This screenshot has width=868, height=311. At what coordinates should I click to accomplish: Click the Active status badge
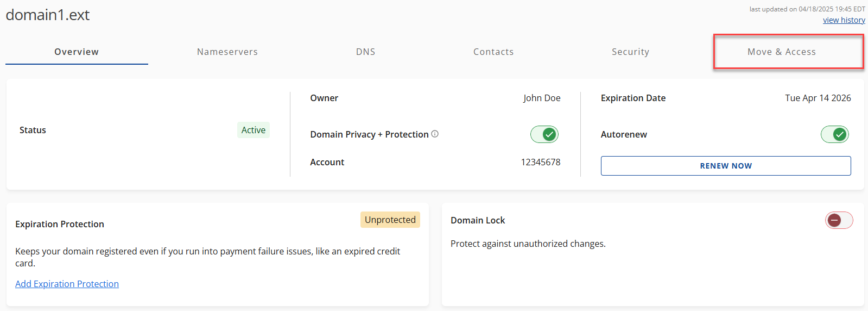[253, 130]
